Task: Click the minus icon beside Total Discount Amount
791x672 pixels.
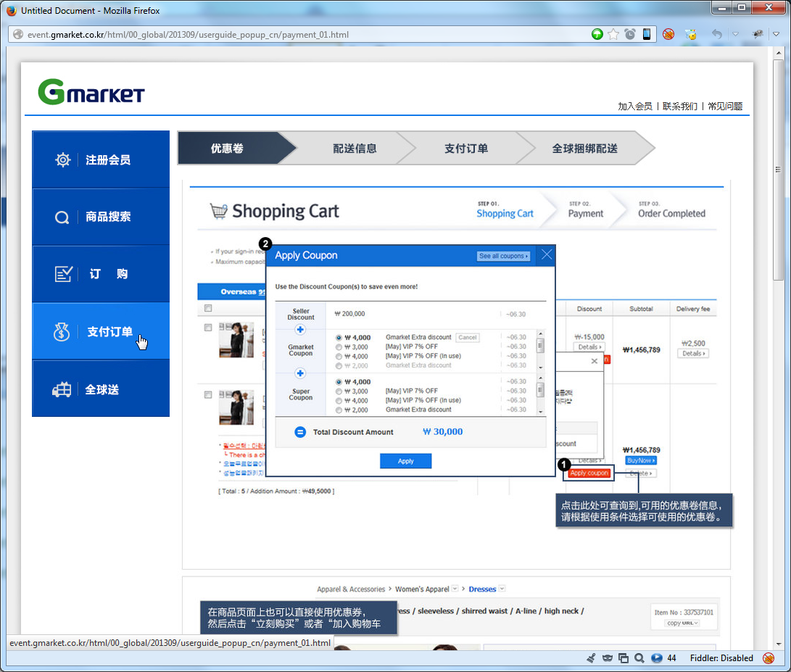Action: [x=300, y=432]
